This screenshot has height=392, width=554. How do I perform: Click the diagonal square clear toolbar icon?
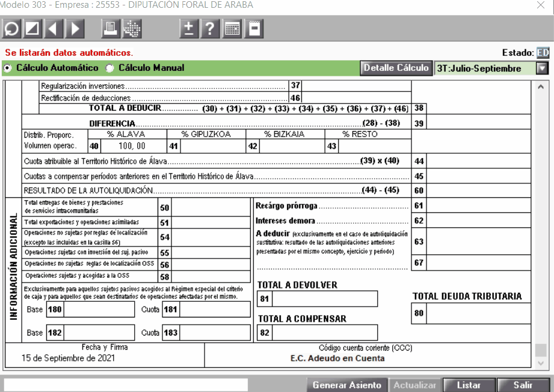[x=32, y=29]
